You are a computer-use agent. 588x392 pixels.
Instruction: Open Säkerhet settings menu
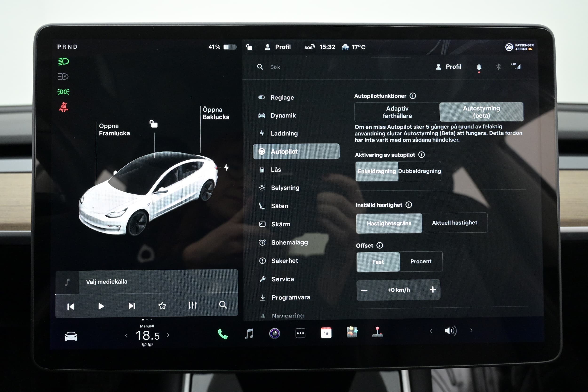pyautogui.click(x=297, y=261)
